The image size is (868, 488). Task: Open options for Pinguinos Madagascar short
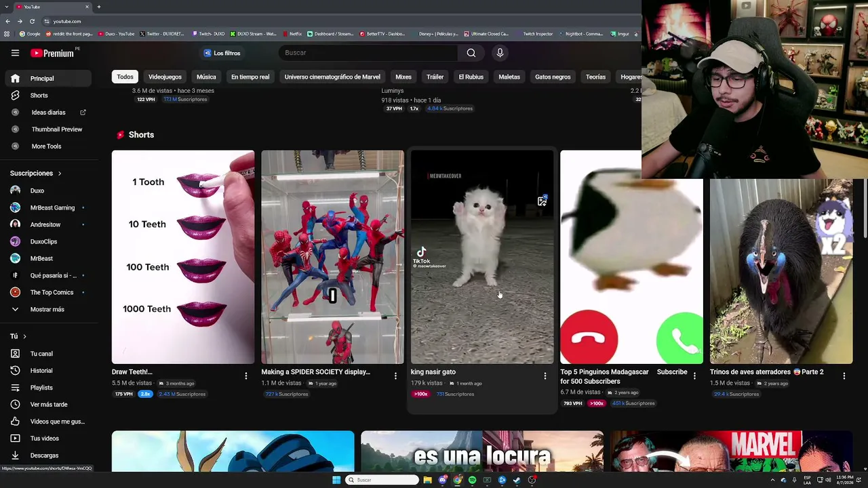[x=694, y=375]
